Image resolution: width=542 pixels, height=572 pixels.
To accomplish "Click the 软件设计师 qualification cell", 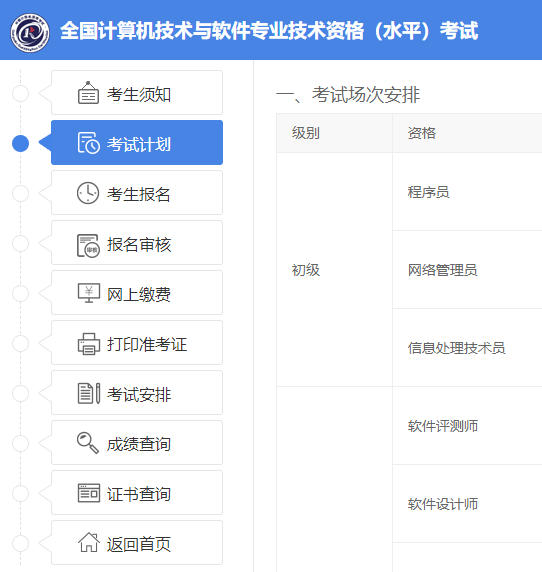I will click(x=467, y=504).
